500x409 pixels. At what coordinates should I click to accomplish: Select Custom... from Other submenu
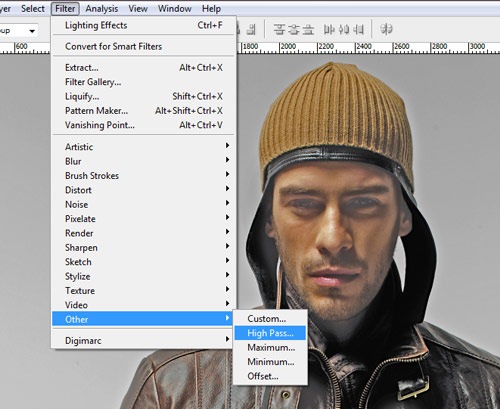tap(270, 319)
